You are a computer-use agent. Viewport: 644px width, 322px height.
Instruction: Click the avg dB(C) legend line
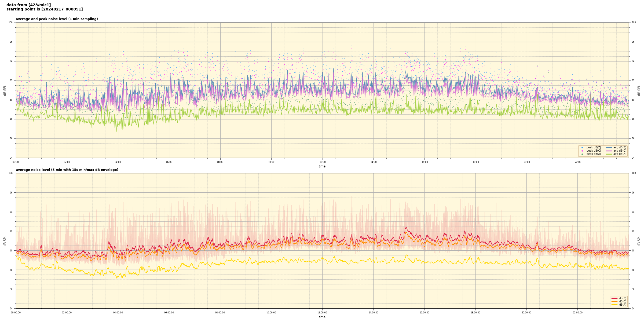tap(609, 151)
